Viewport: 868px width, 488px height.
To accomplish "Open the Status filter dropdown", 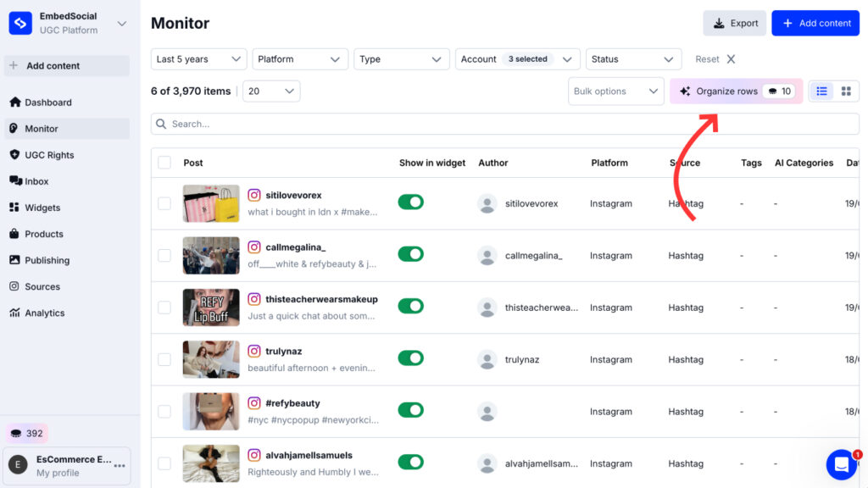I will click(633, 59).
